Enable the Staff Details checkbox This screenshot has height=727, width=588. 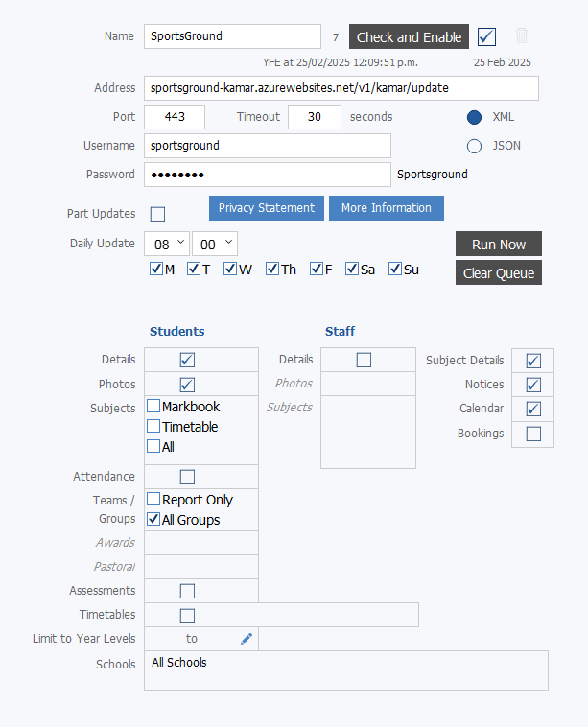(x=364, y=360)
